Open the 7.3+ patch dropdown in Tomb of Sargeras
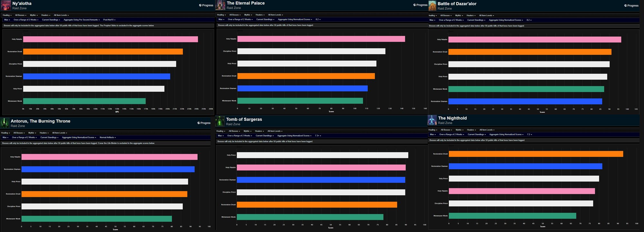This screenshot has width=644, height=232. coord(318,136)
